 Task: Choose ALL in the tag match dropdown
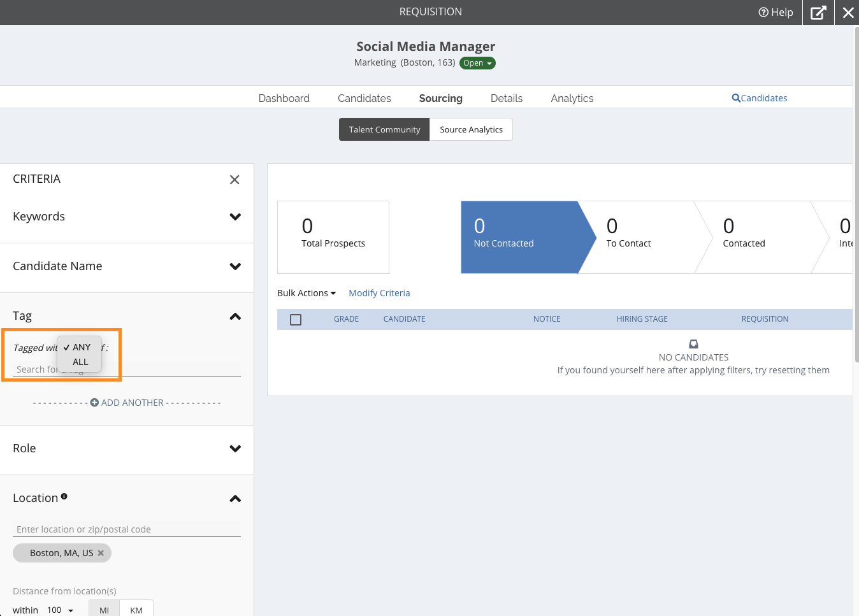80,362
